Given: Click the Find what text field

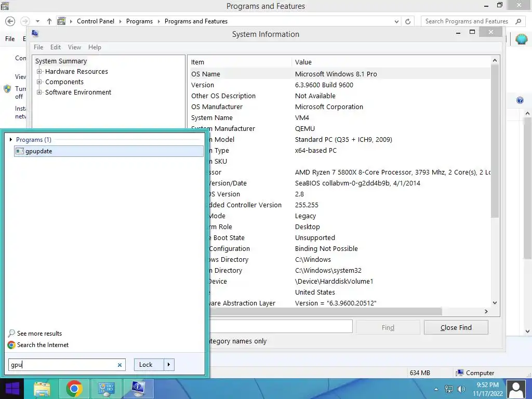Looking at the screenshot, I should (x=281, y=326).
